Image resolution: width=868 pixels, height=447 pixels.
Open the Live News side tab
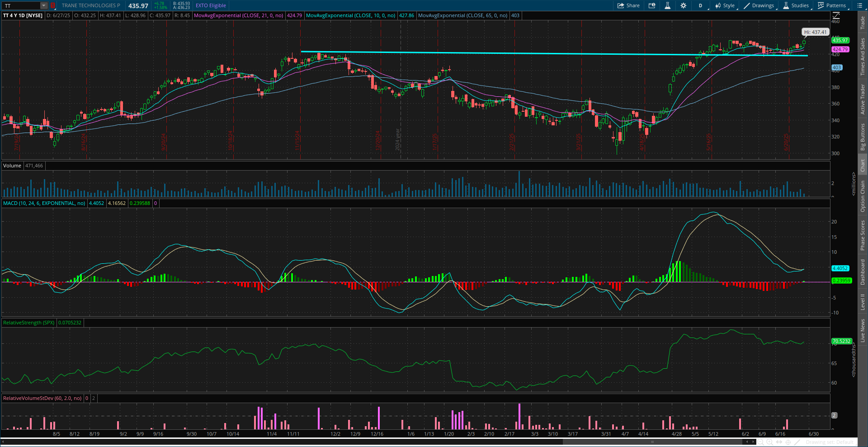pos(863,330)
